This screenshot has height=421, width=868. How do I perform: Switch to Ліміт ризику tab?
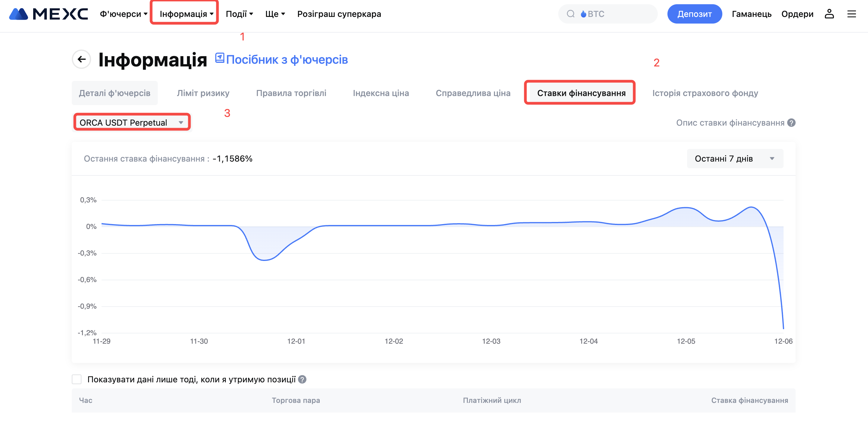pos(203,93)
